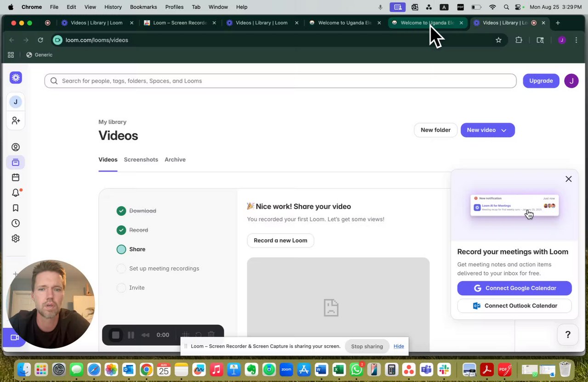Open the profile icon in the Loom sidebar
The height and width of the screenshot is (382, 588).
click(16, 147)
